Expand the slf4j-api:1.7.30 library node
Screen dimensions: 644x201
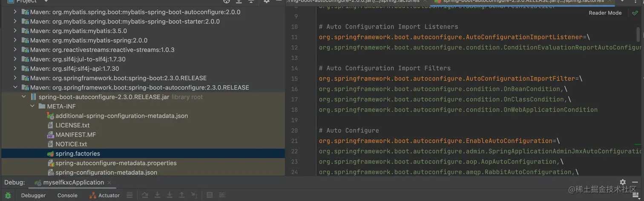pos(15,68)
